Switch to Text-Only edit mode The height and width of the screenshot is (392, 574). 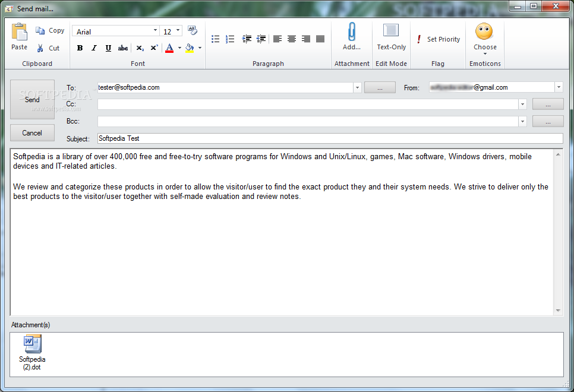391,37
